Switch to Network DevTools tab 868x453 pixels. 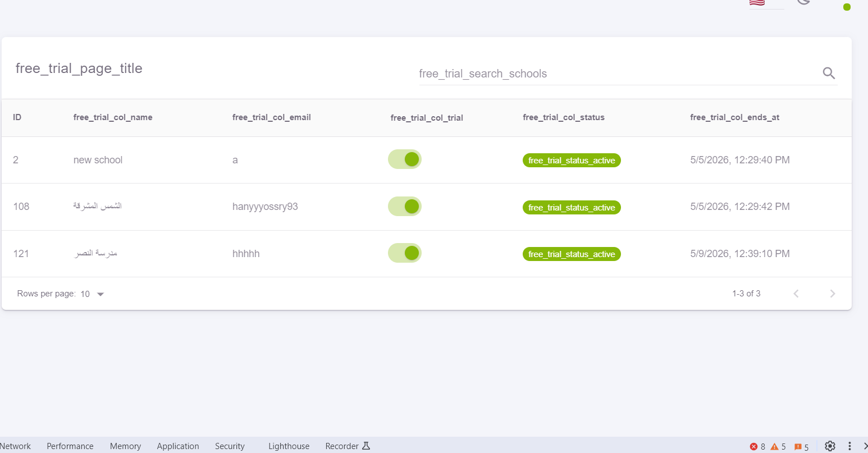pos(15,446)
